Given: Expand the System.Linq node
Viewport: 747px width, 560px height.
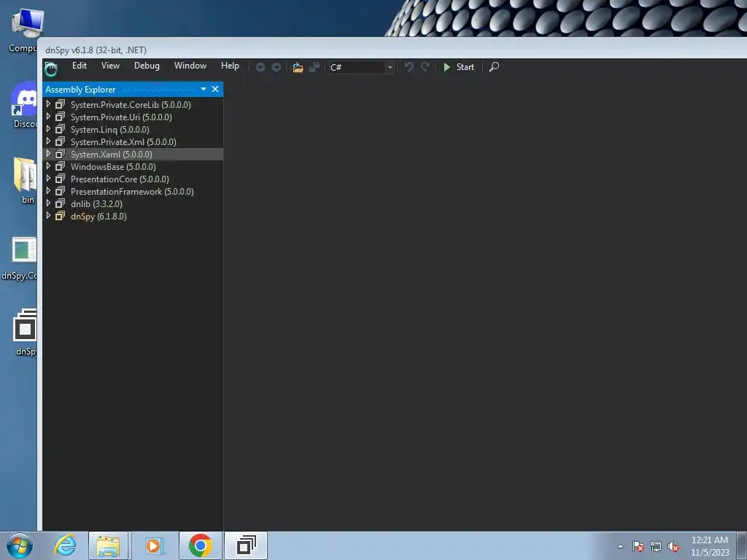Looking at the screenshot, I should tap(48, 128).
